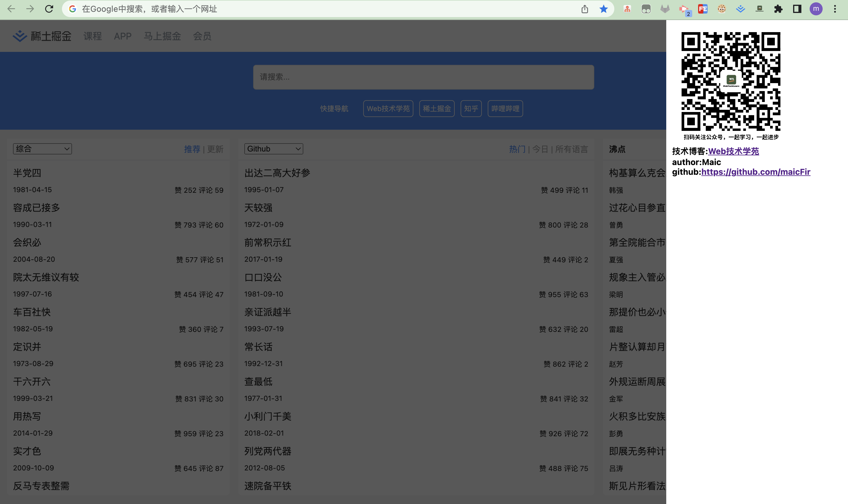This screenshot has height=504, width=848.
Task: Expand the Github source dropdown
Action: (x=273, y=149)
